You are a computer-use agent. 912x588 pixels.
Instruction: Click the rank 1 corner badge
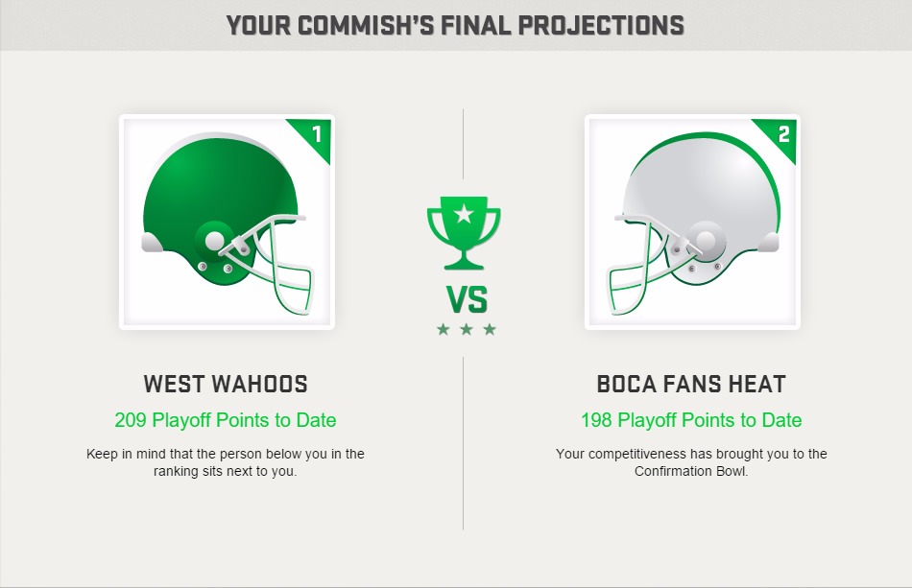311,138
